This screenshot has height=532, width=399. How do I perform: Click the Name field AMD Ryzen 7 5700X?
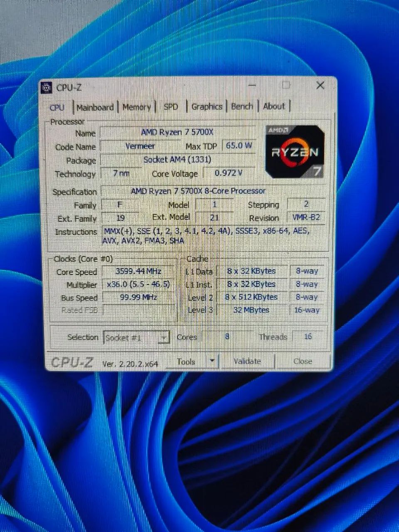177,132
